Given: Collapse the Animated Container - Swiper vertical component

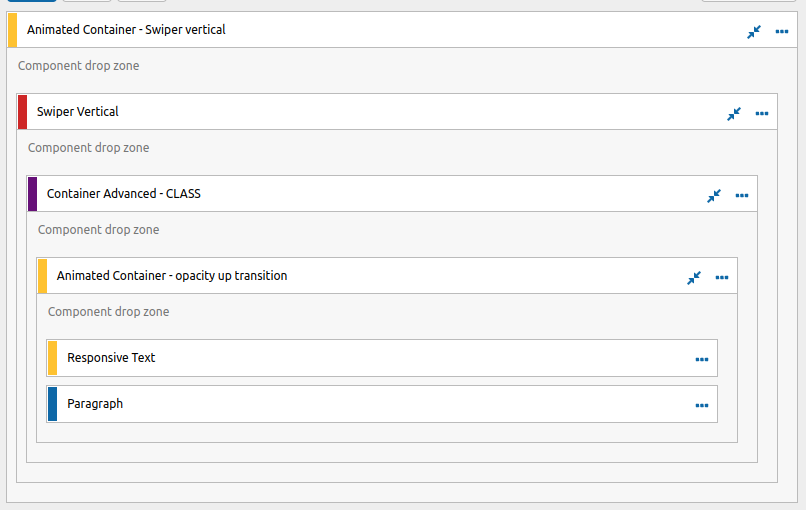Looking at the screenshot, I should click(754, 32).
